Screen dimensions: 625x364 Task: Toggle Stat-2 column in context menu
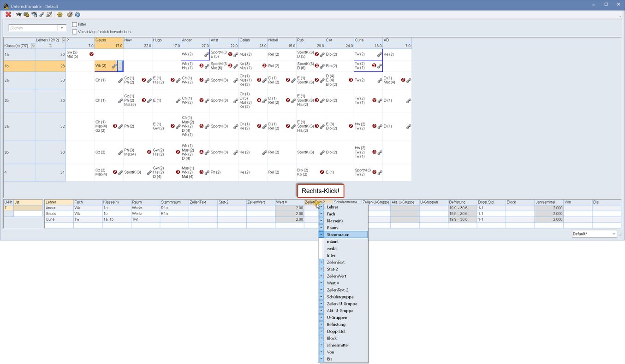click(343, 270)
